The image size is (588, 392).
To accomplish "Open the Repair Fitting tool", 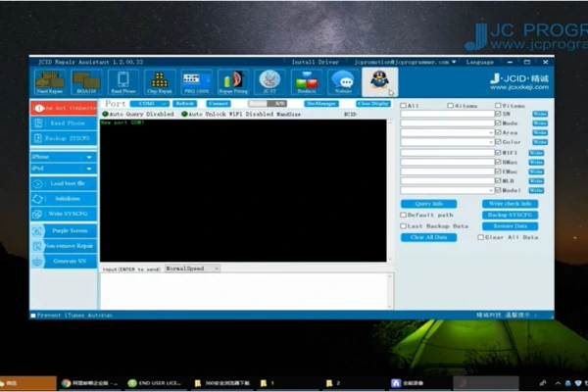I will click(233, 81).
